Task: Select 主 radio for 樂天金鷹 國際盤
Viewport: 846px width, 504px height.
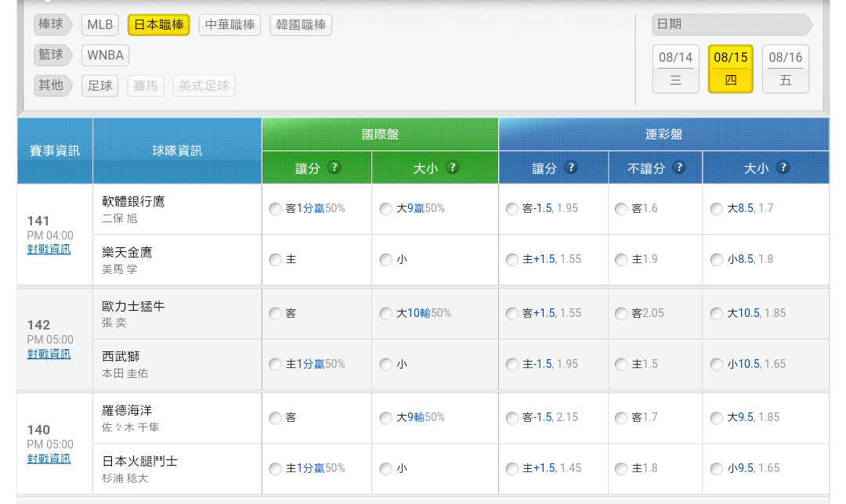Action: 275,260
